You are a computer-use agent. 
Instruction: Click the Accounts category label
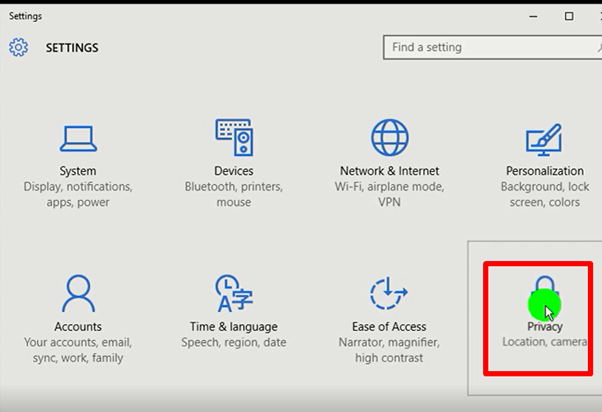[78, 327]
